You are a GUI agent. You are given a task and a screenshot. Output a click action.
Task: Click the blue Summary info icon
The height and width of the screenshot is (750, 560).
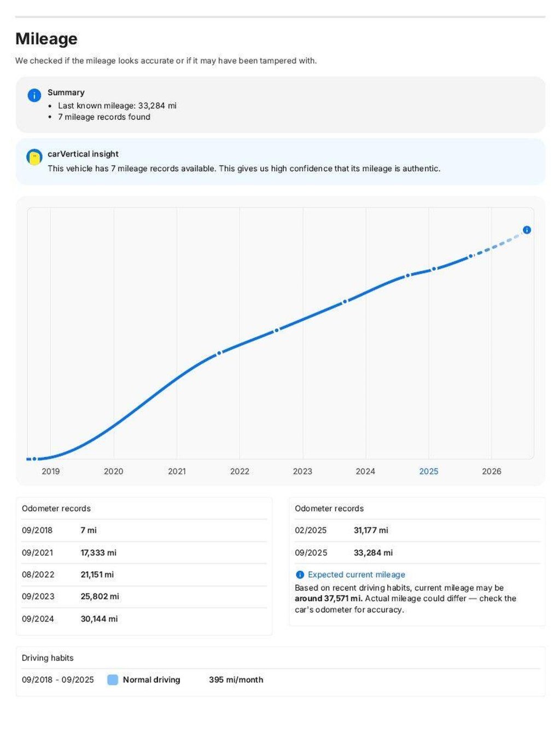pyautogui.click(x=34, y=95)
